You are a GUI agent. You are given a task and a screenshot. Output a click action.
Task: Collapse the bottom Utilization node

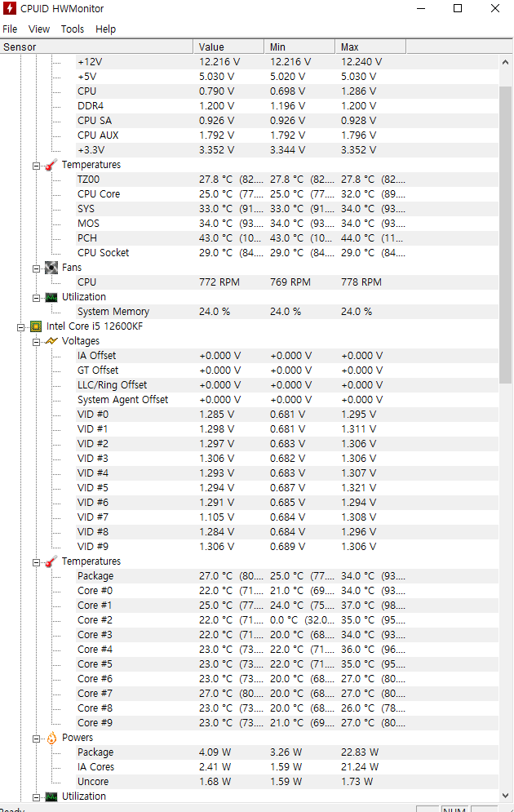pos(36,797)
